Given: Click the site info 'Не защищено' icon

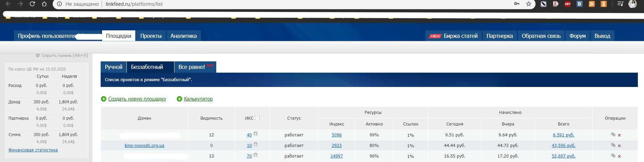Looking at the screenshot, I should click(60, 4).
